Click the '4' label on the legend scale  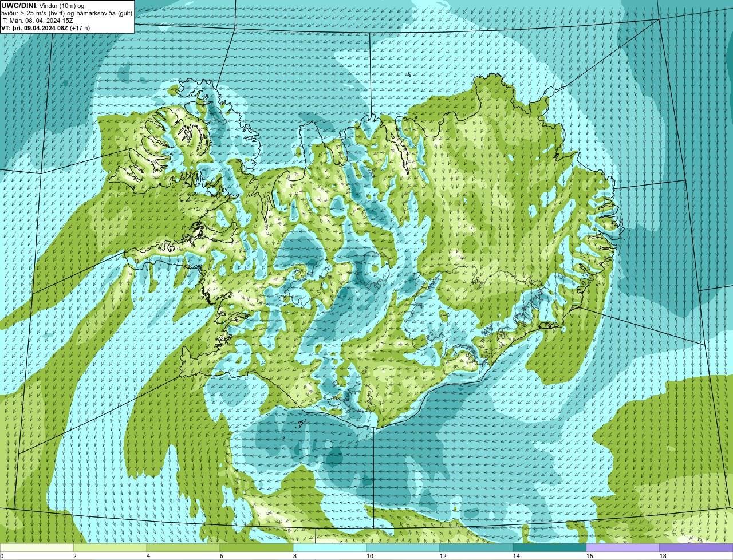point(148,556)
